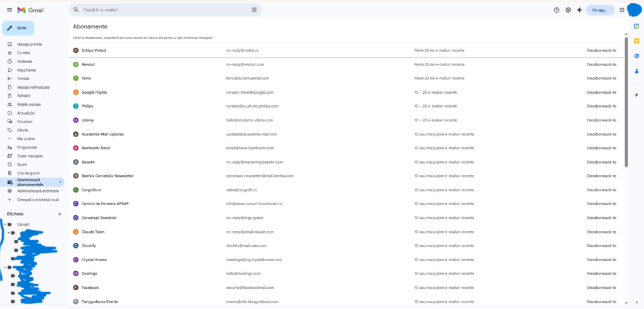Click the Gemini sparkle icon
644x309 pixels.
tap(579, 10)
